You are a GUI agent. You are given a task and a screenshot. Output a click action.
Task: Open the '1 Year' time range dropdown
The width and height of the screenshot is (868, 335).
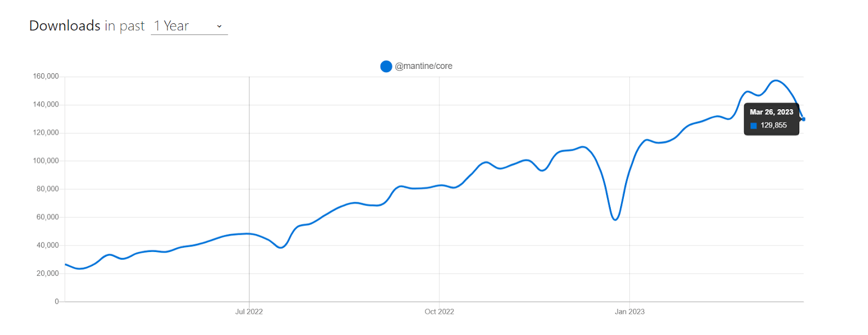(x=188, y=26)
